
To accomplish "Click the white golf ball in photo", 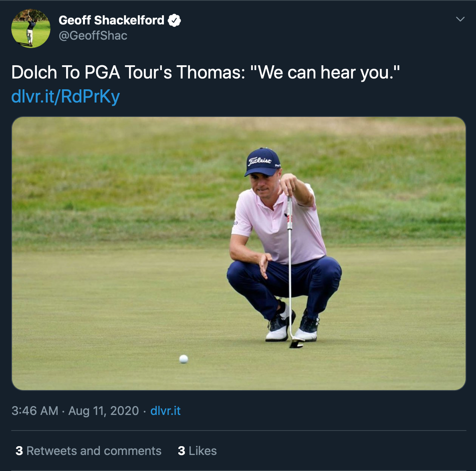I will click(x=184, y=359).
